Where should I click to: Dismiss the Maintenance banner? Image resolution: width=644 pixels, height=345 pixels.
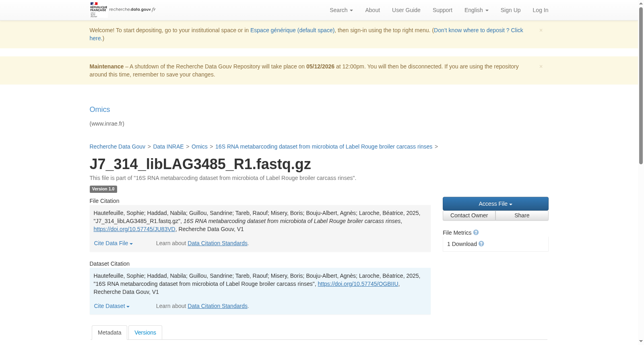(541, 66)
